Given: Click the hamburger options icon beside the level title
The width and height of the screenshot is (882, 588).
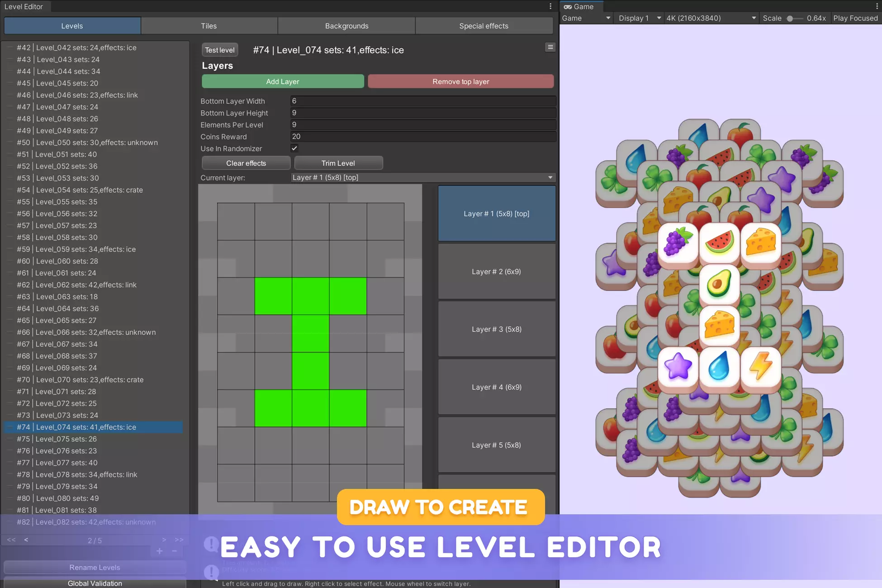Looking at the screenshot, I should tap(550, 47).
